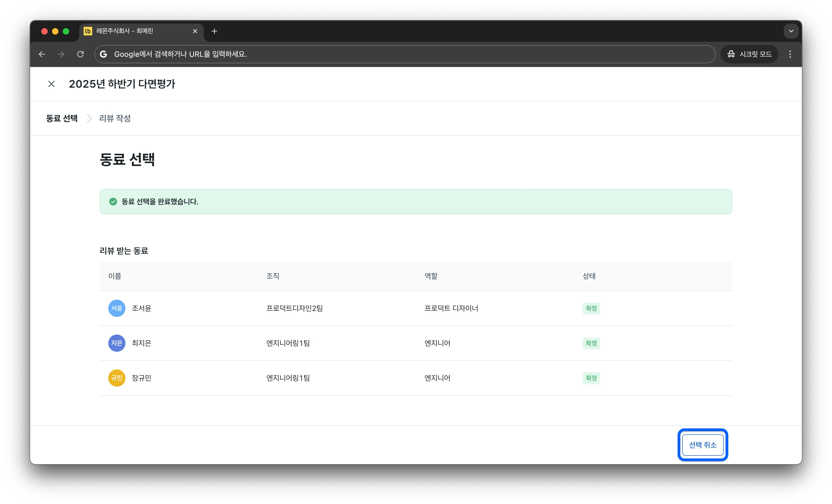The height and width of the screenshot is (504, 832).
Task: Go back in browser history
Action: pos(42,54)
